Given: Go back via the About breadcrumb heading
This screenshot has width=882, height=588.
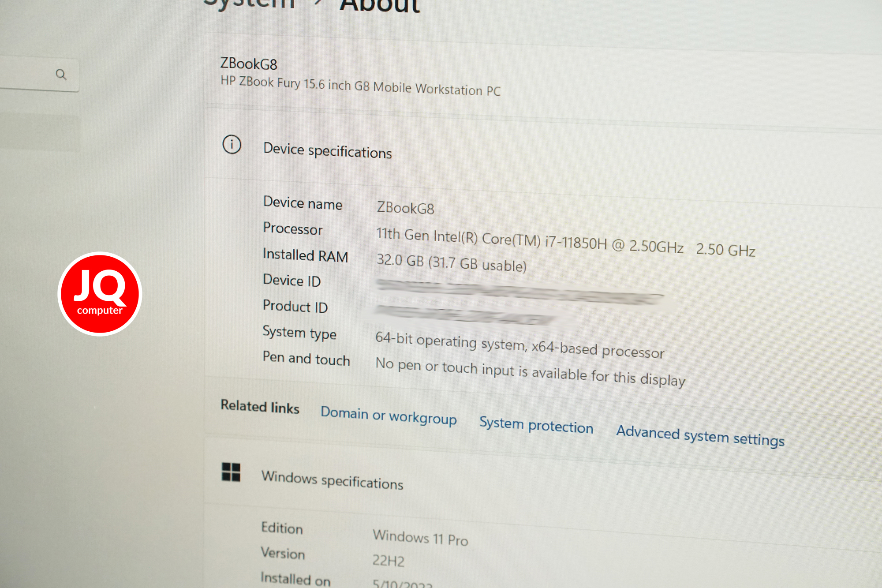Looking at the screenshot, I should [x=380, y=6].
